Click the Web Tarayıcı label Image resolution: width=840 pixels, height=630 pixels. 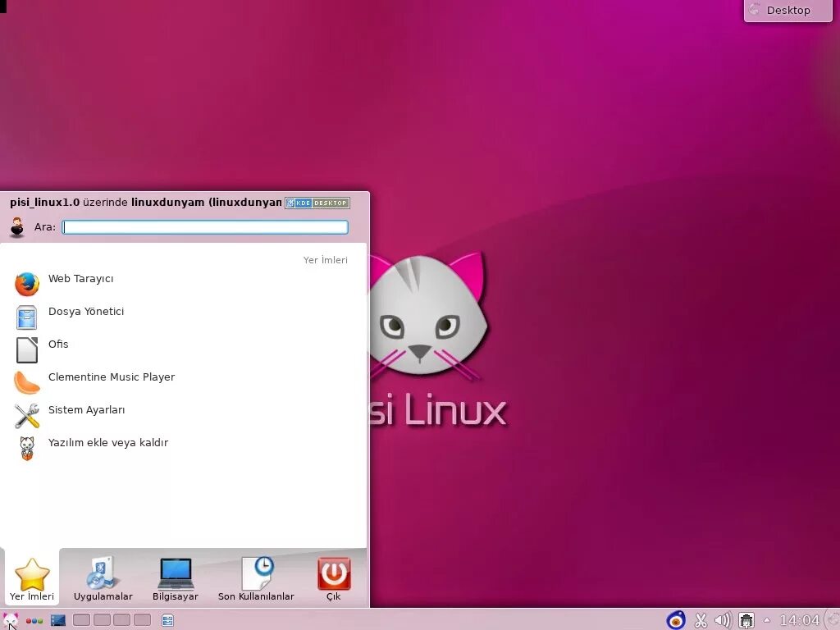(81, 279)
